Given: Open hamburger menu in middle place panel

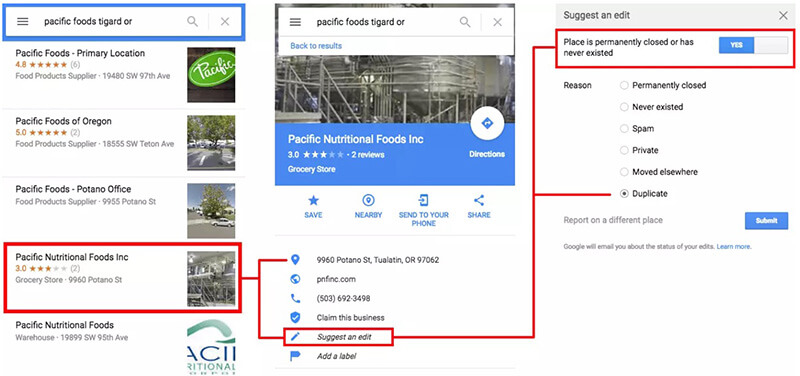Looking at the screenshot, I should click(x=295, y=22).
